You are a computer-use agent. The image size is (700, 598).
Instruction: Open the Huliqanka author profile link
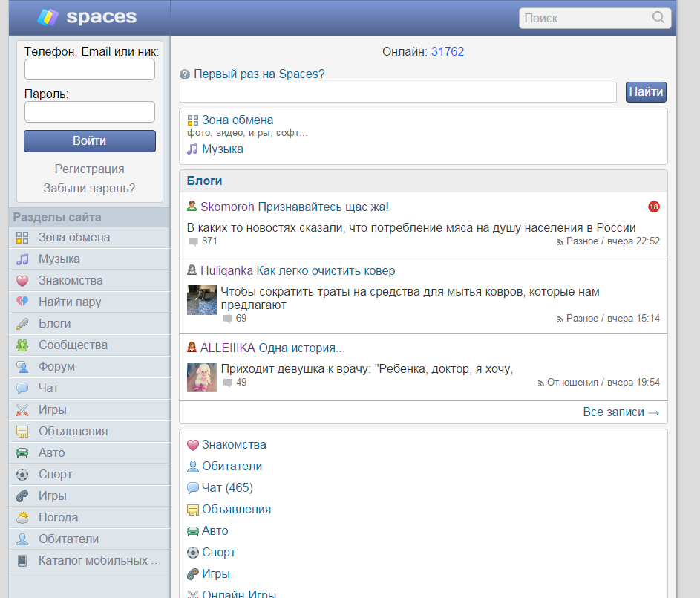pos(227,271)
